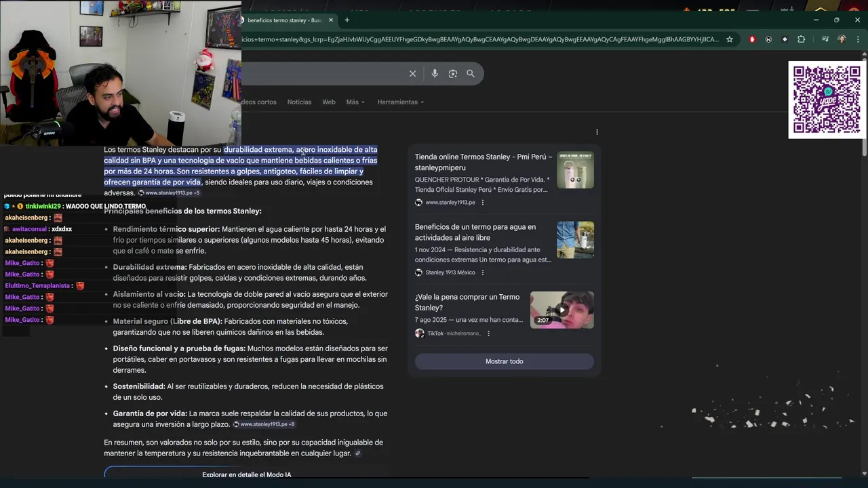Screen dimensions: 868x488
Task: Start voice search with the microphone
Action: click(x=435, y=74)
